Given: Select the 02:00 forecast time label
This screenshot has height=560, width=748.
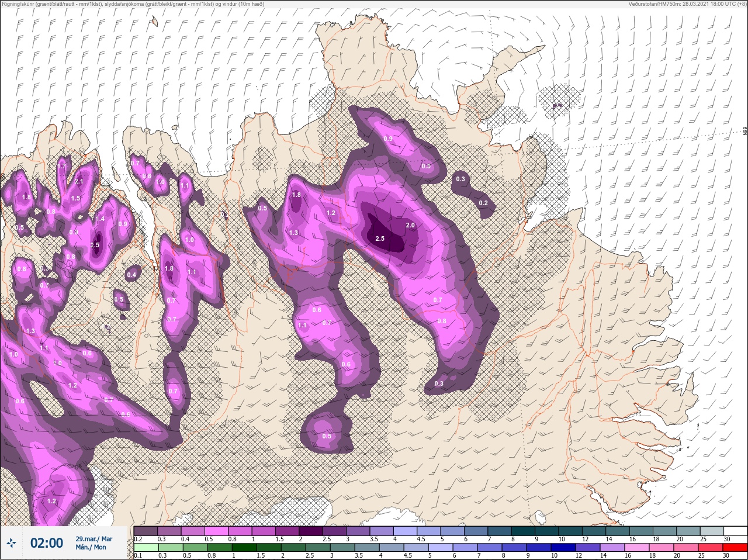Looking at the screenshot, I should [47, 543].
